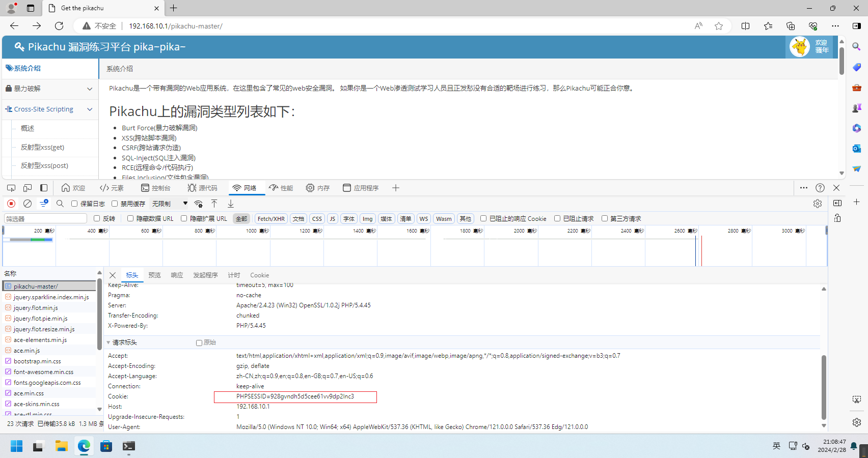Open network conditions settings icon
868x458 pixels.
tap(199, 204)
